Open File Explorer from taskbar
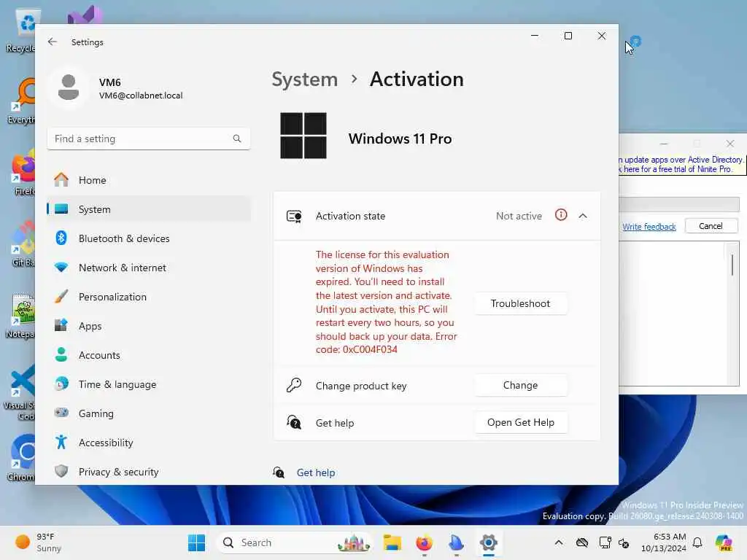The height and width of the screenshot is (560, 747). tap(392, 542)
